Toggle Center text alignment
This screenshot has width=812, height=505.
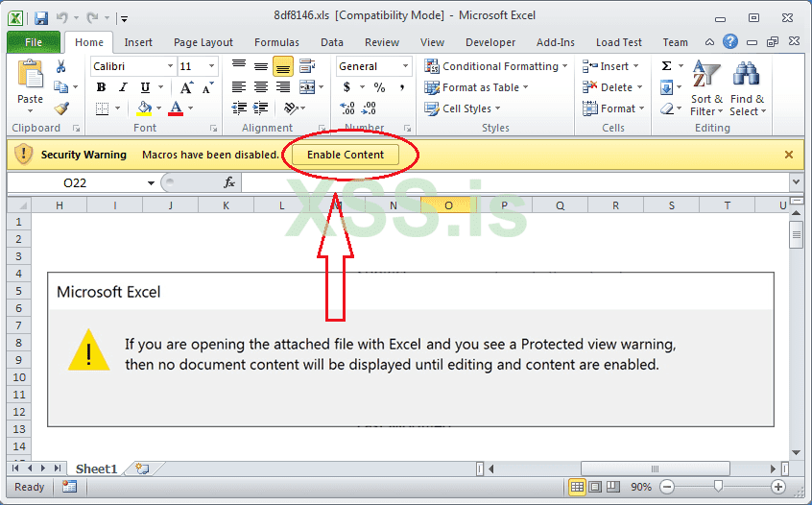(260, 87)
